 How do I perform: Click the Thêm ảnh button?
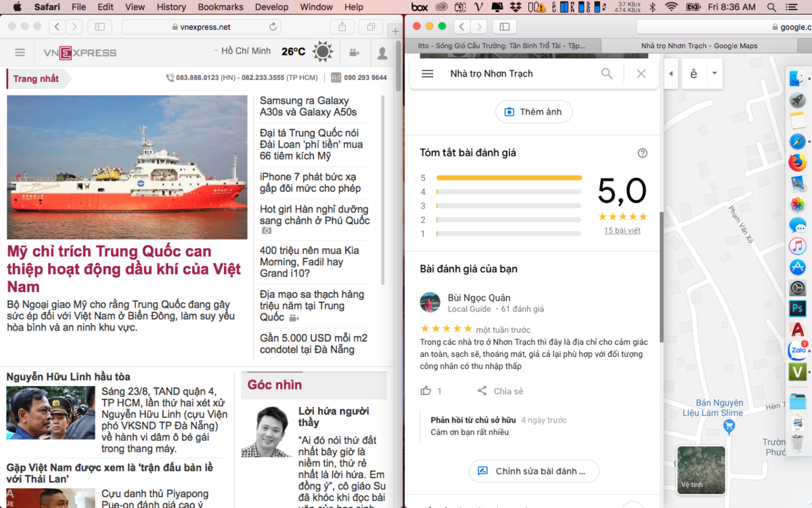point(534,112)
